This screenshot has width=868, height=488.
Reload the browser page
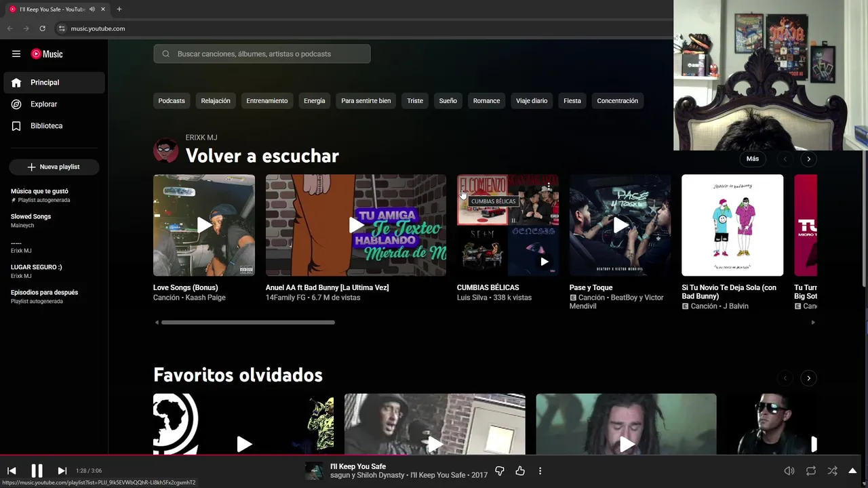point(42,28)
